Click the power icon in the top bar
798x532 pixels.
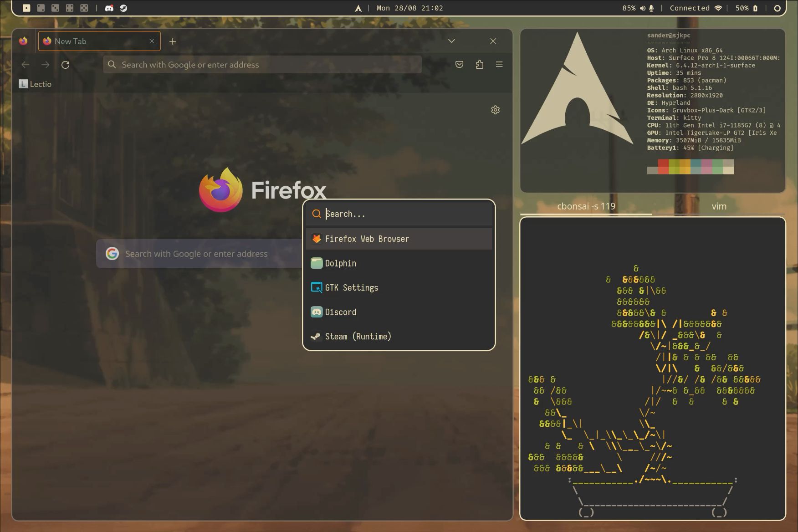click(777, 8)
